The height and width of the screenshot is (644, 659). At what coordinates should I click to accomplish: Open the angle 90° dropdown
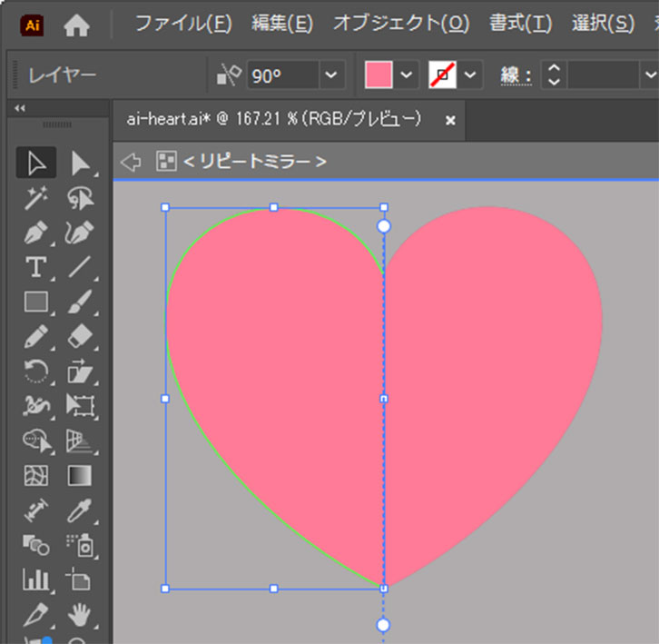coord(332,76)
